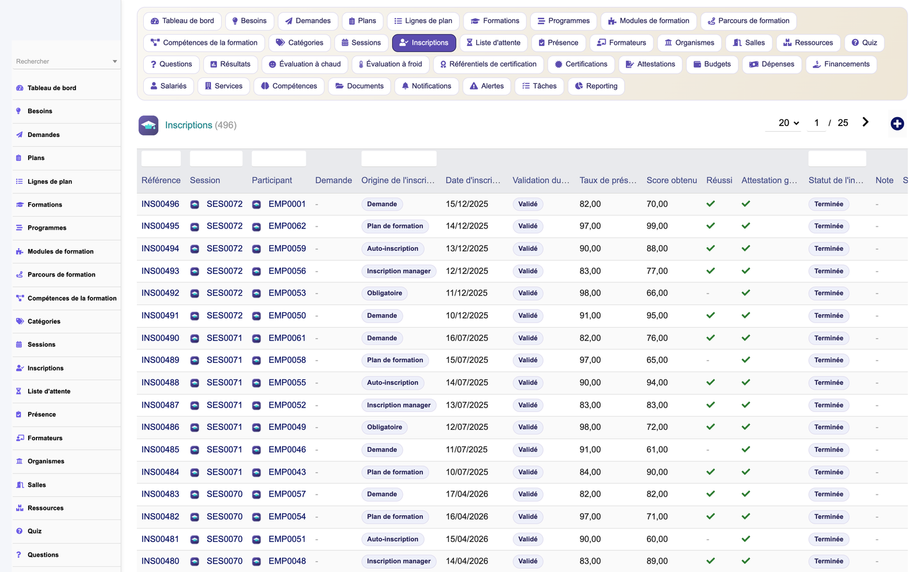The height and width of the screenshot is (572, 924).
Task: Toggle Réussi checkmark for INS00496
Action: click(710, 204)
